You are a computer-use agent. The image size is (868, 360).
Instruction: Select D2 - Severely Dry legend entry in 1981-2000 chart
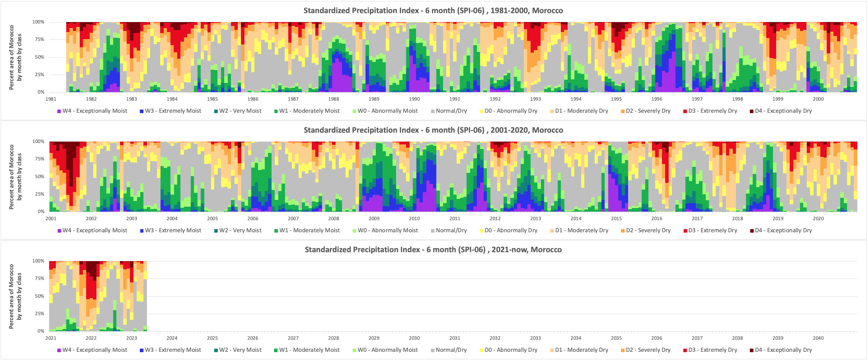click(646, 111)
